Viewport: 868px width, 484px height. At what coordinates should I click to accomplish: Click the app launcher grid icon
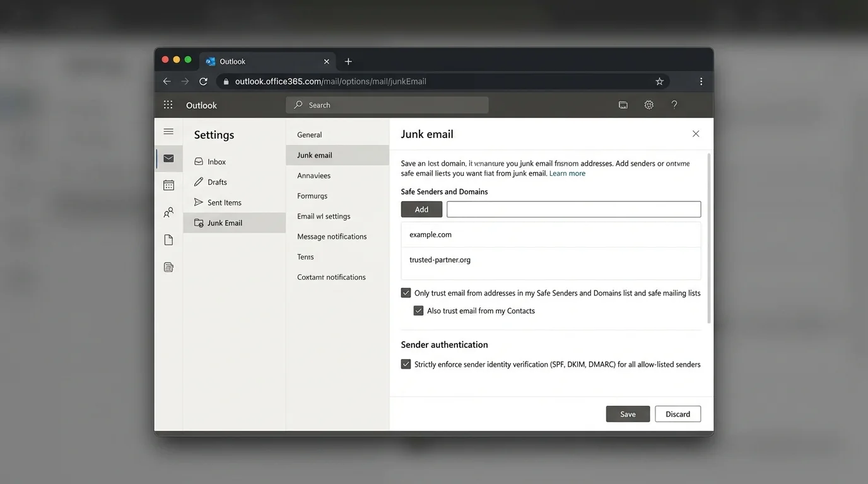click(x=168, y=105)
